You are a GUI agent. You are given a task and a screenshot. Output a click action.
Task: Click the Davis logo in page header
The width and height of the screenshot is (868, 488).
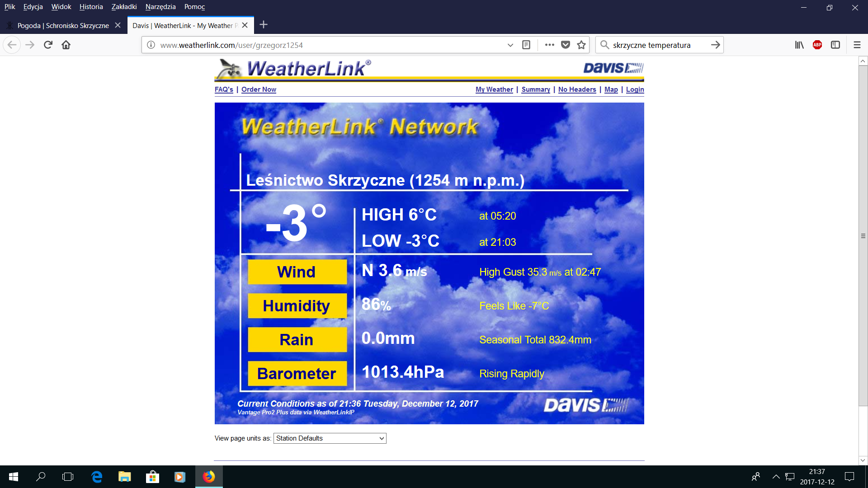tap(613, 68)
